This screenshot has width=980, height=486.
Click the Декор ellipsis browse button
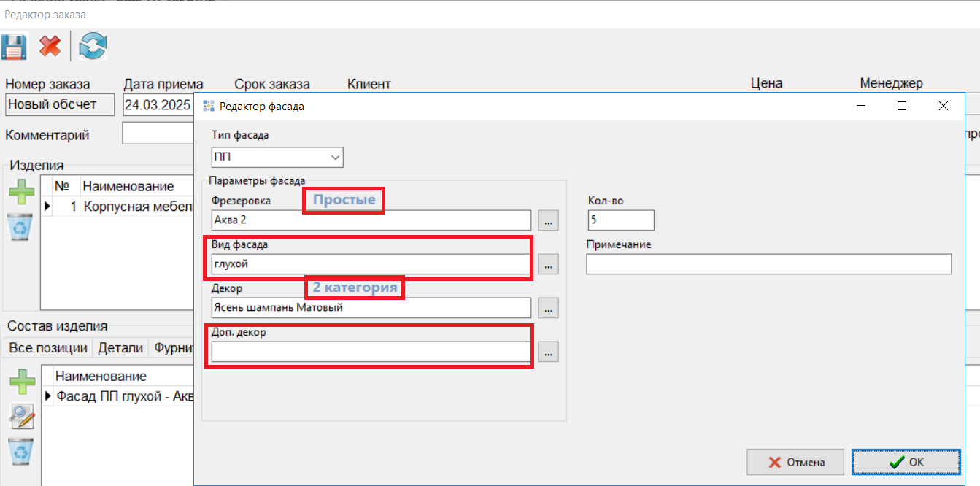tap(548, 308)
